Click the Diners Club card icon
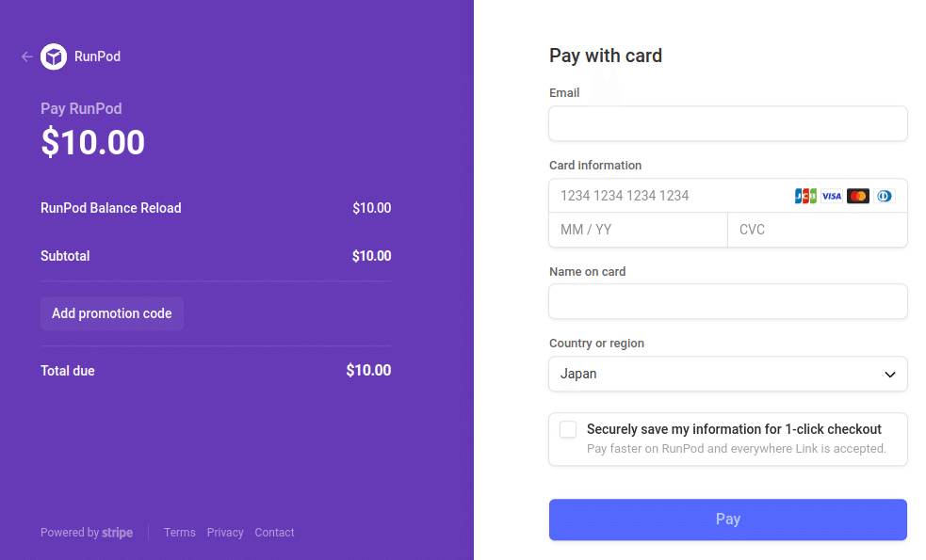The image size is (926, 560). (884, 196)
